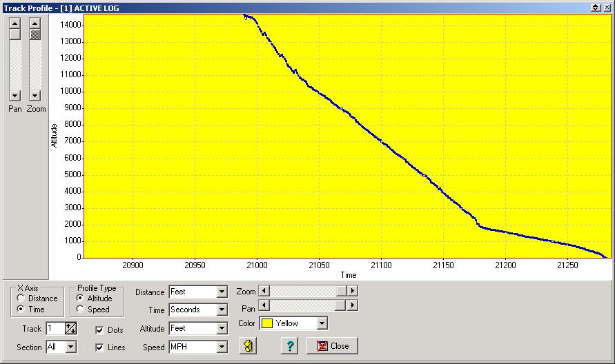Click the title bar collapse/expand arrows button
This screenshot has width=615, height=364.
(596, 7)
